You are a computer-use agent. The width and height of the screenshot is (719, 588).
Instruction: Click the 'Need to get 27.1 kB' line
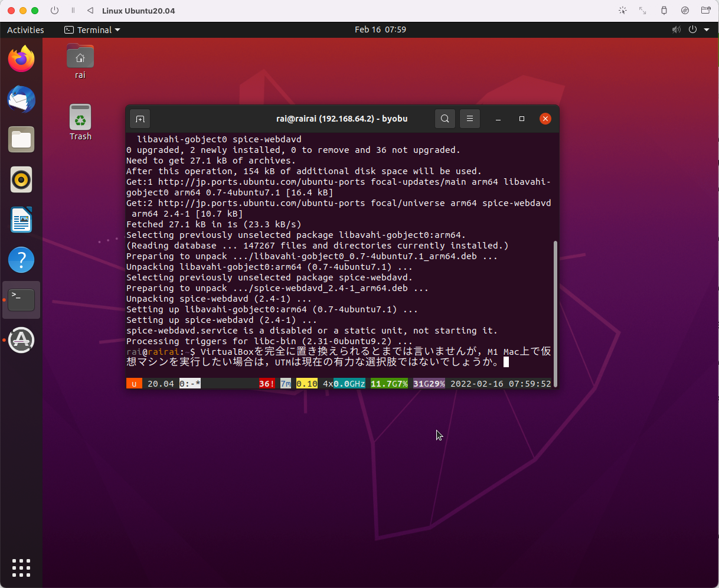pyautogui.click(x=211, y=161)
